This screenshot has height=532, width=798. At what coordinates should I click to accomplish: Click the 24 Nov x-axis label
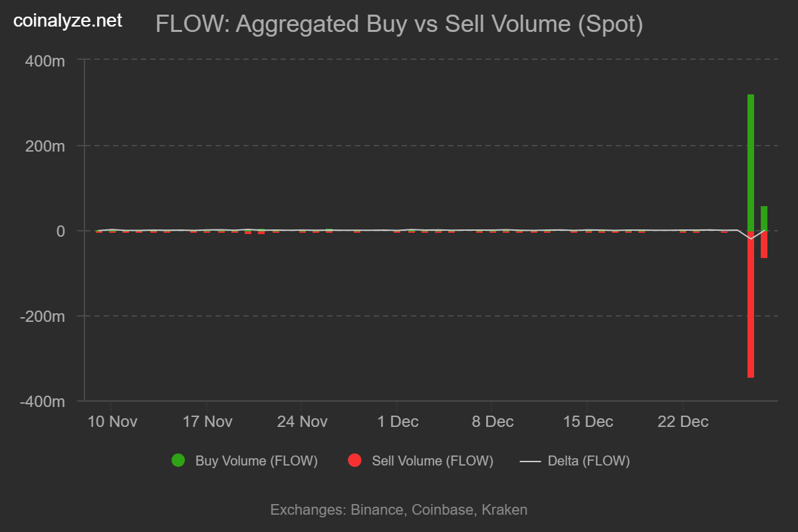[303, 422]
